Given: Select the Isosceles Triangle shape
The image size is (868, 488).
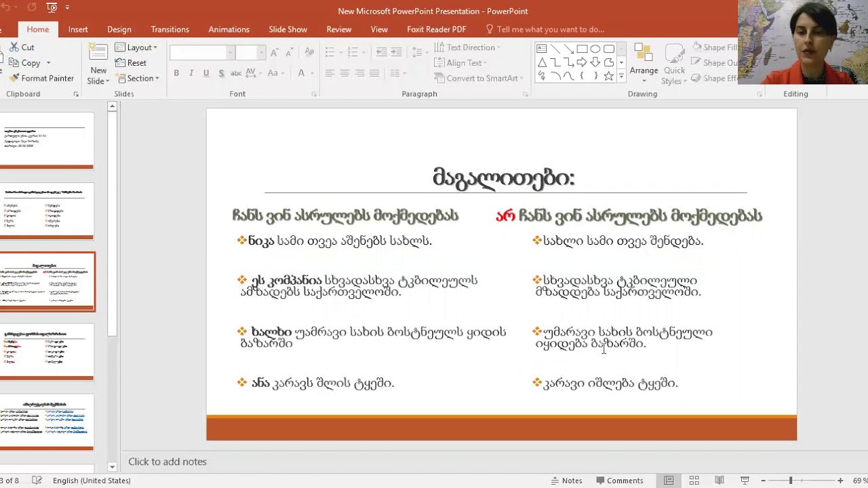Looking at the screenshot, I should [x=541, y=62].
